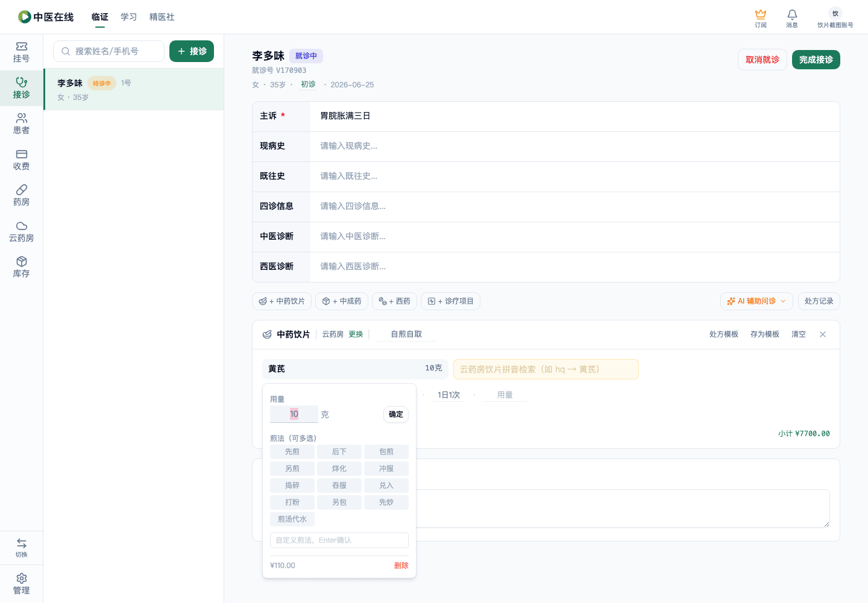Focus the 搜索姓名/手机号 search field

click(x=108, y=51)
